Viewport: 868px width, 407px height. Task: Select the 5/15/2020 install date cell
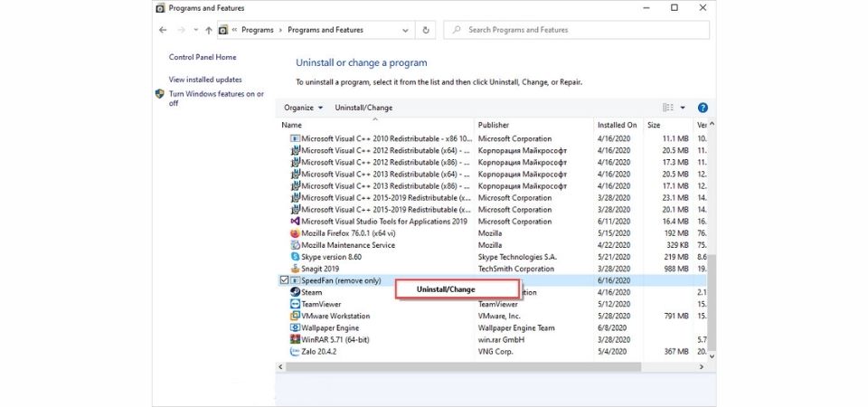(613, 233)
